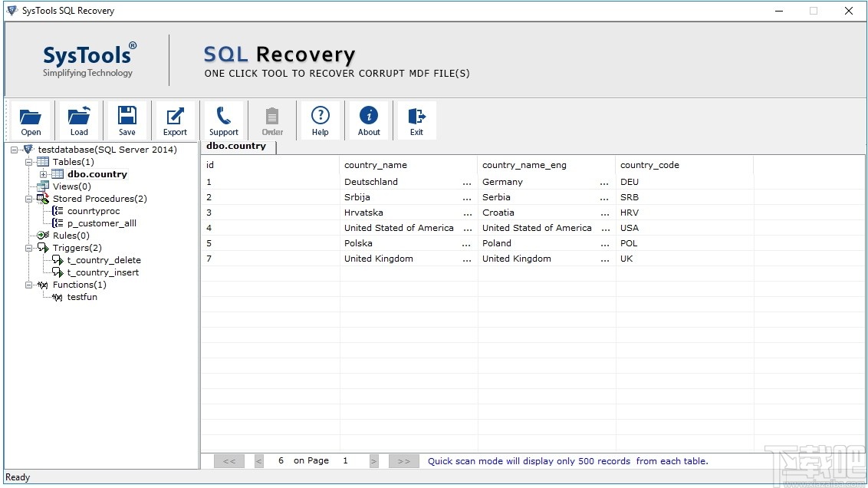Image resolution: width=868 pixels, height=488 pixels.
Task: Select testdatabase(SQL Server 2014) root node
Action: coord(105,150)
